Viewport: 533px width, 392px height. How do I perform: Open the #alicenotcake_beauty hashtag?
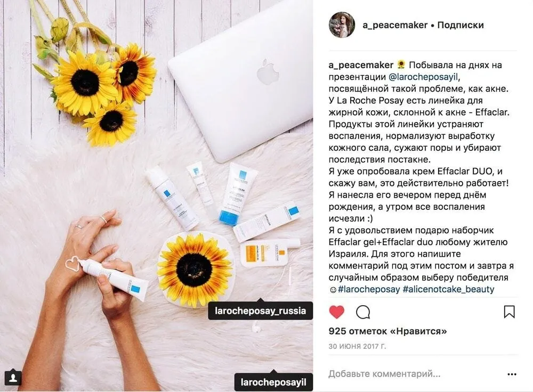coord(448,289)
